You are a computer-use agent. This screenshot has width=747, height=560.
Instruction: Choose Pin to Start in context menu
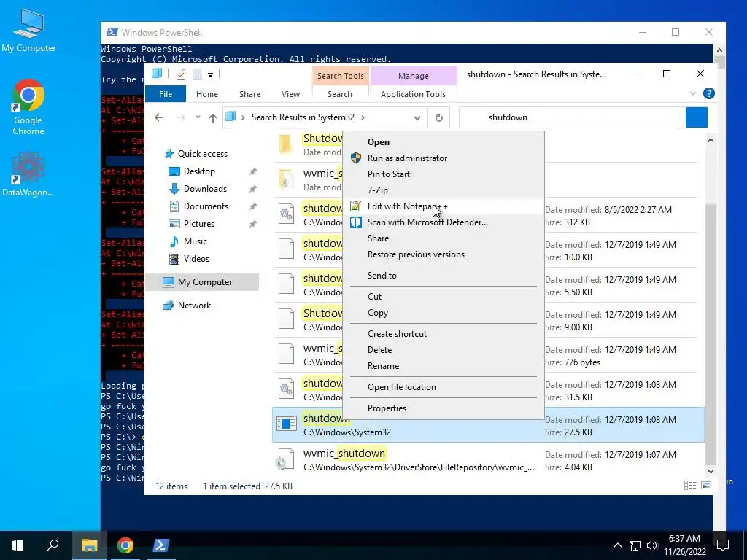tap(444, 174)
